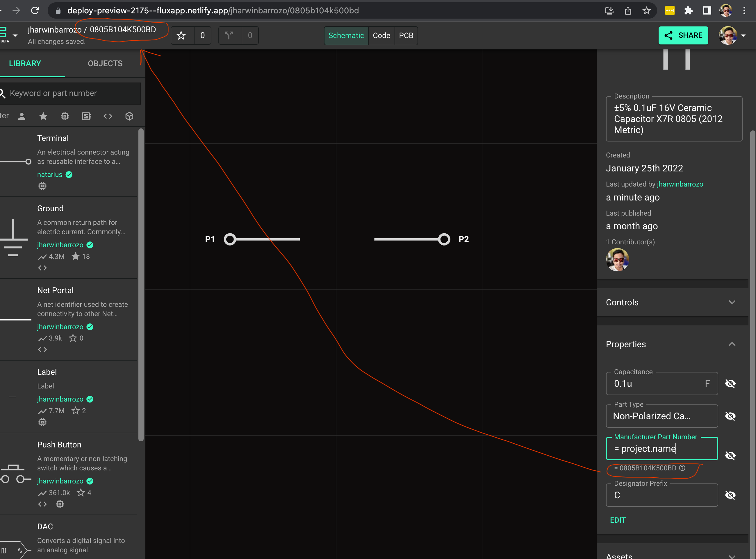Click the Description text box
This screenshot has height=559, width=756.
tap(674, 119)
